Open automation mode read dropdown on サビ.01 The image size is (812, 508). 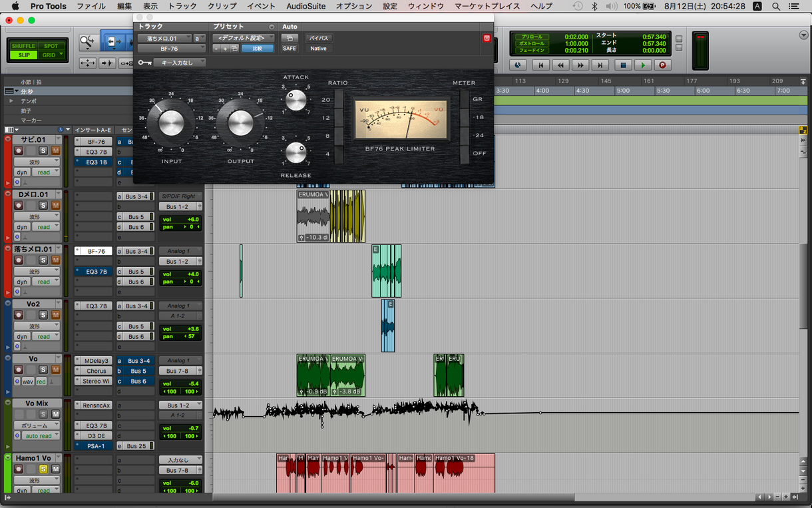(47, 172)
